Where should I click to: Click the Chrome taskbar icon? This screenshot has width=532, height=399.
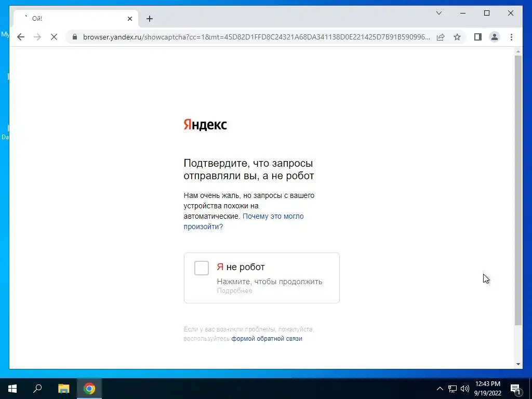pyautogui.click(x=89, y=389)
